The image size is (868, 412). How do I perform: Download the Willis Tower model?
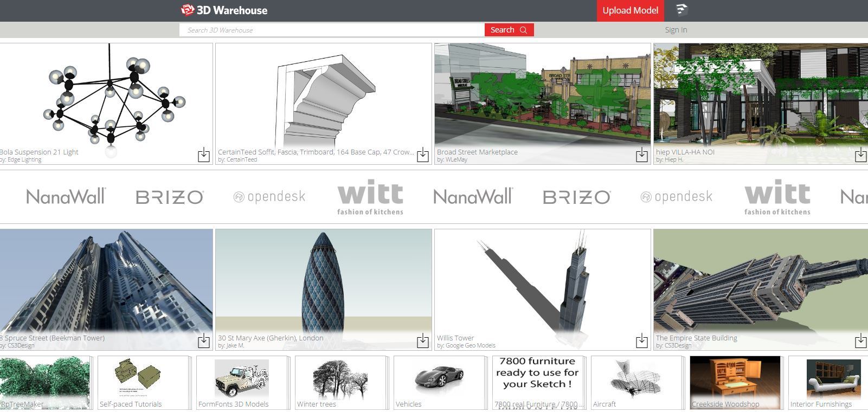(x=642, y=341)
